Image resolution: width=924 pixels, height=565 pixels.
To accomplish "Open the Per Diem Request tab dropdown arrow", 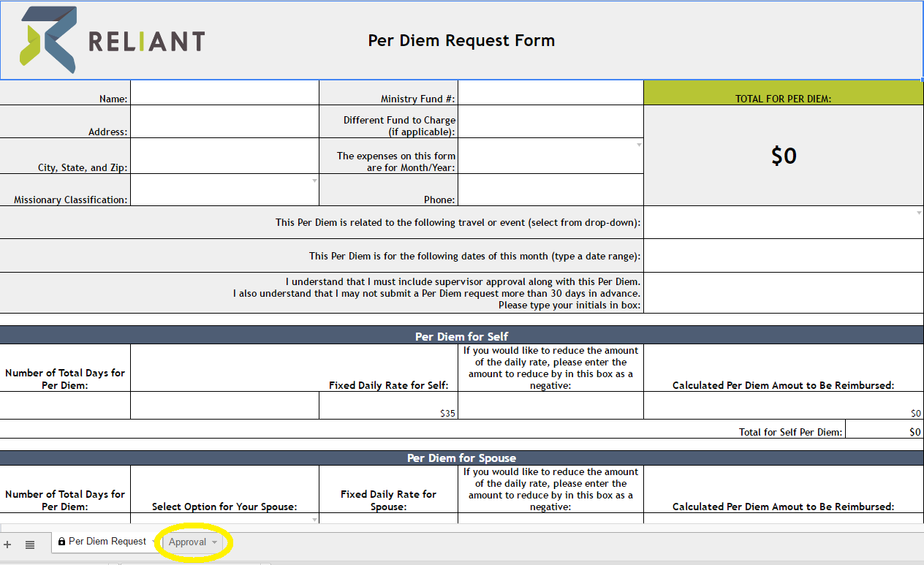I will click(154, 542).
